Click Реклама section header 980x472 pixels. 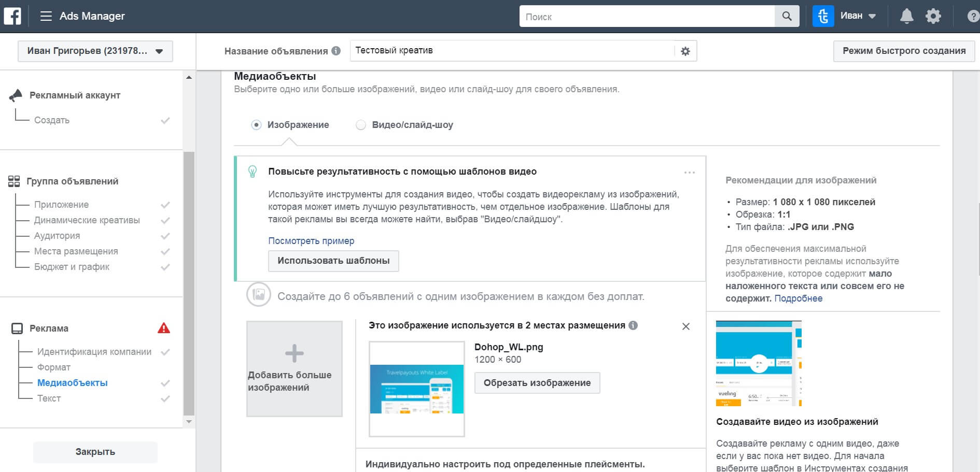pos(49,328)
